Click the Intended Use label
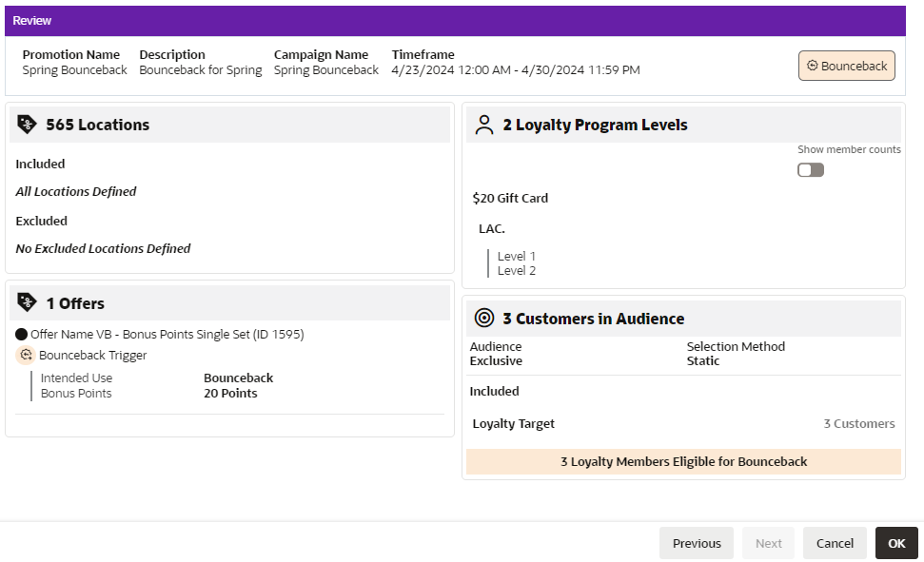 [x=77, y=378]
